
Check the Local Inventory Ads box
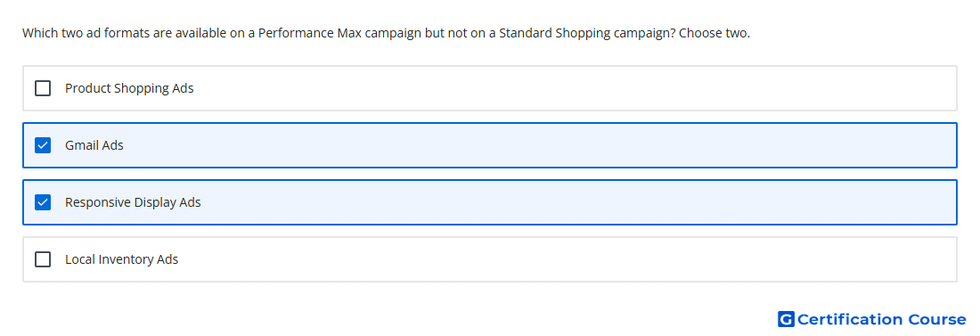43,259
